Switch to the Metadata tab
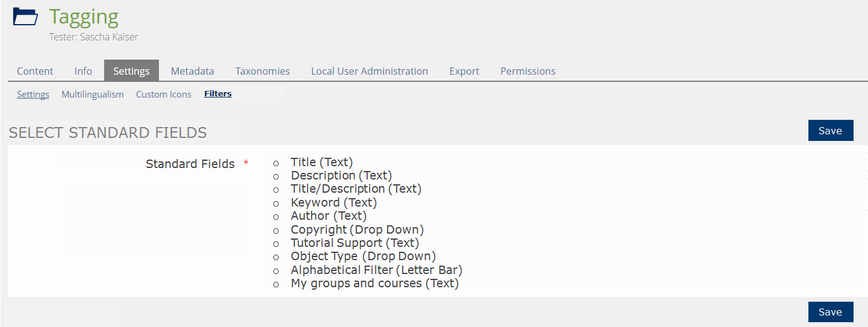Image resolution: width=868 pixels, height=327 pixels. point(192,71)
